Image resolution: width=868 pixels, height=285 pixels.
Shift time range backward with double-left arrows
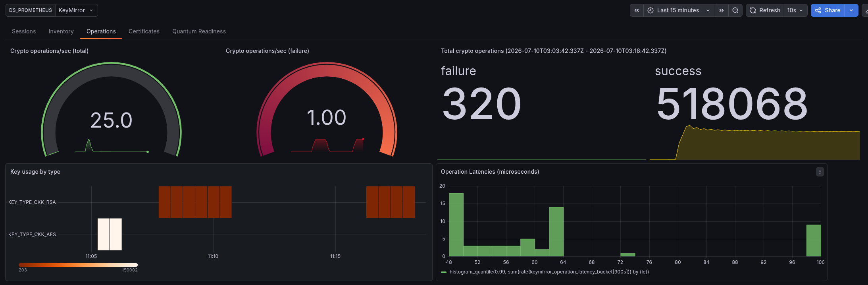637,10
